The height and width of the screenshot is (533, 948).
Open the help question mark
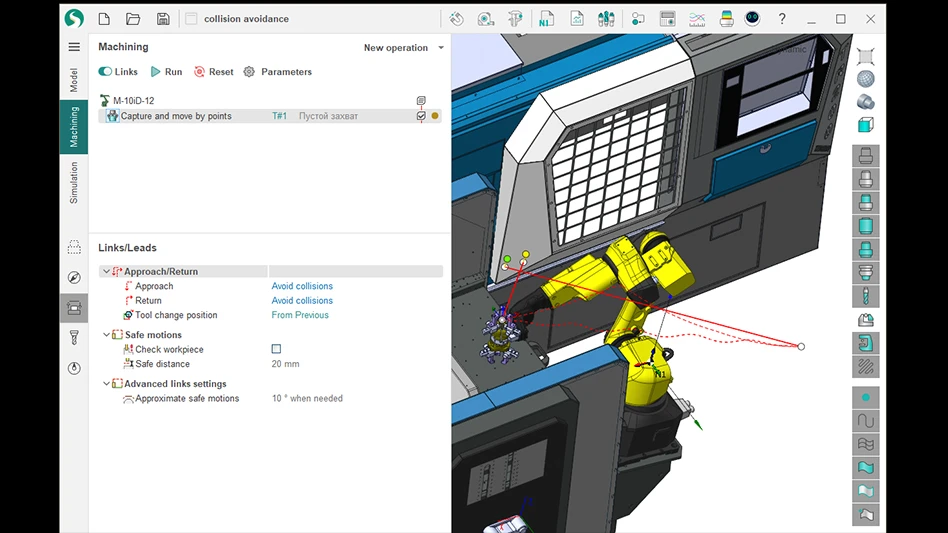tap(782, 19)
